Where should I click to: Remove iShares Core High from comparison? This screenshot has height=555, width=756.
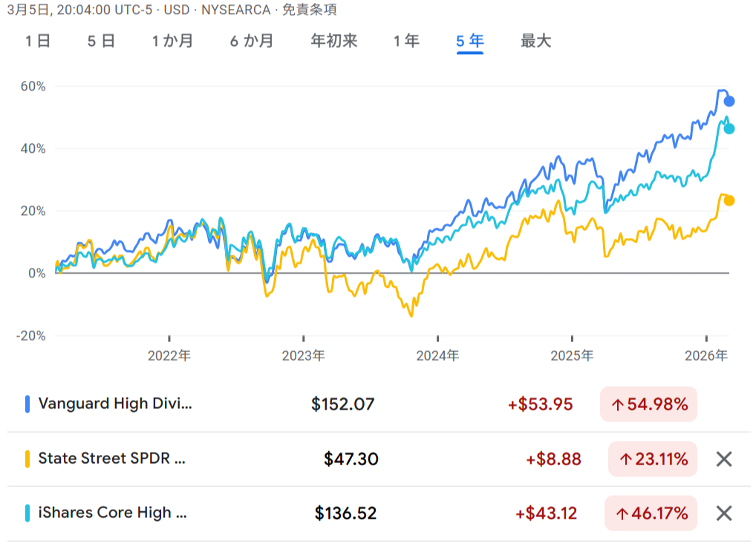(x=724, y=513)
